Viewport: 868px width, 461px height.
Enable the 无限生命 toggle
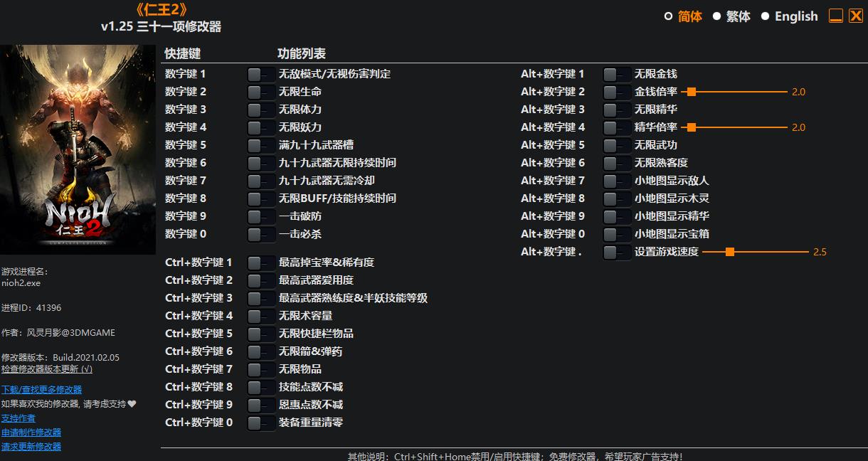pos(261,92)
